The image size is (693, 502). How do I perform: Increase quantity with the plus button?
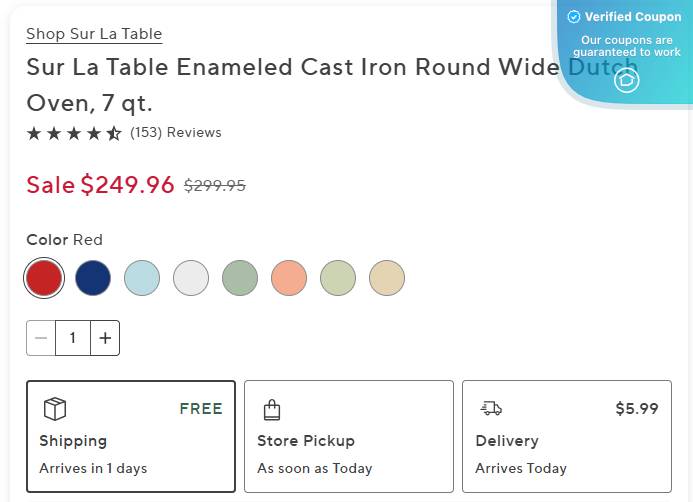(105, 338)
